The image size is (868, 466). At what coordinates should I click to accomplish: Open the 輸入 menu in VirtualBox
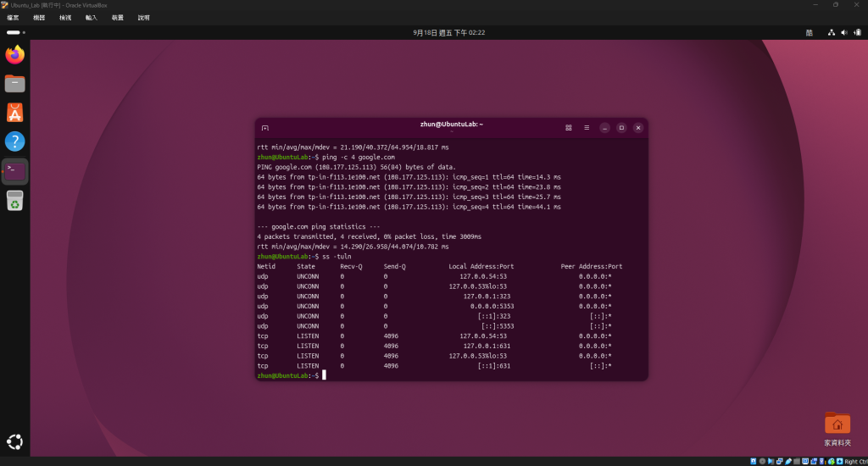[x=92, y=18]
